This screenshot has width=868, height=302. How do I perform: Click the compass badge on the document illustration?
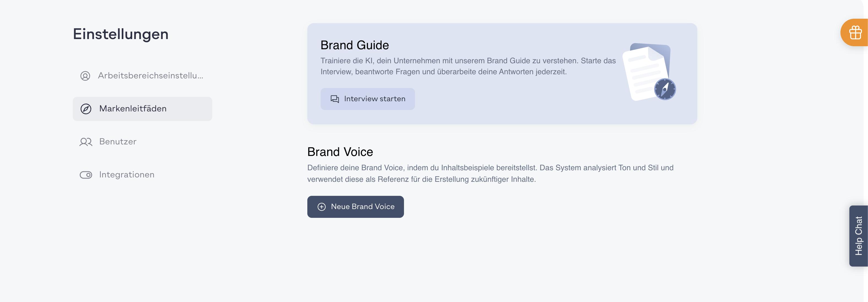pyautogui.click(x=665, y=89)
